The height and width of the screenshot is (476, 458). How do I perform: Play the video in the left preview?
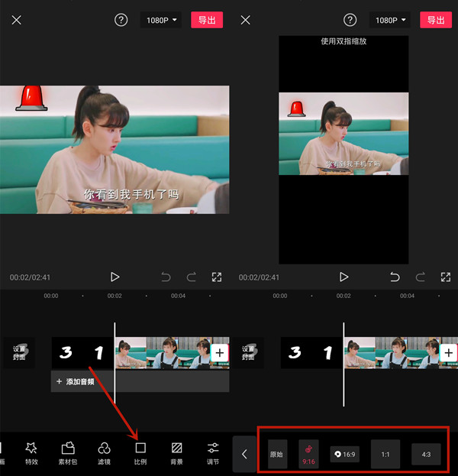114,277
